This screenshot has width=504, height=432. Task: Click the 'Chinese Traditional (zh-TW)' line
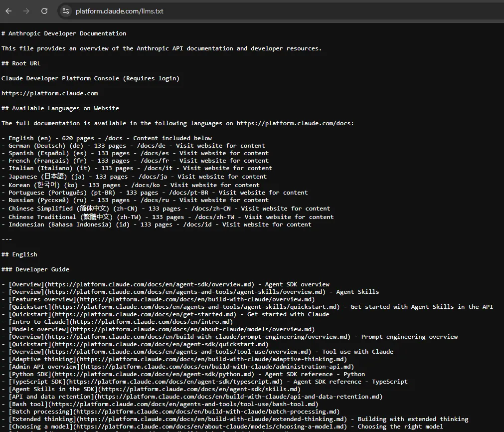click(x=168, y=216)
